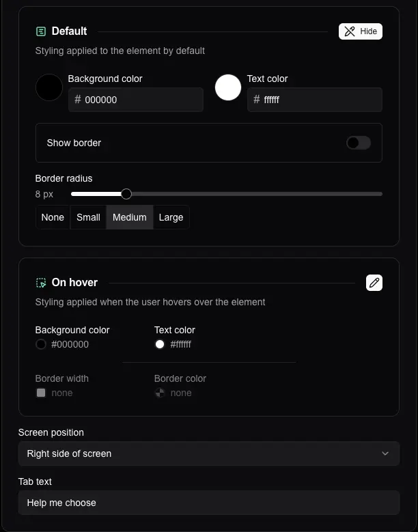Image resolution: width=418 pixels, height=532 pixels.
Task: Select the Small border radius option
Action: tap(88, 217)
